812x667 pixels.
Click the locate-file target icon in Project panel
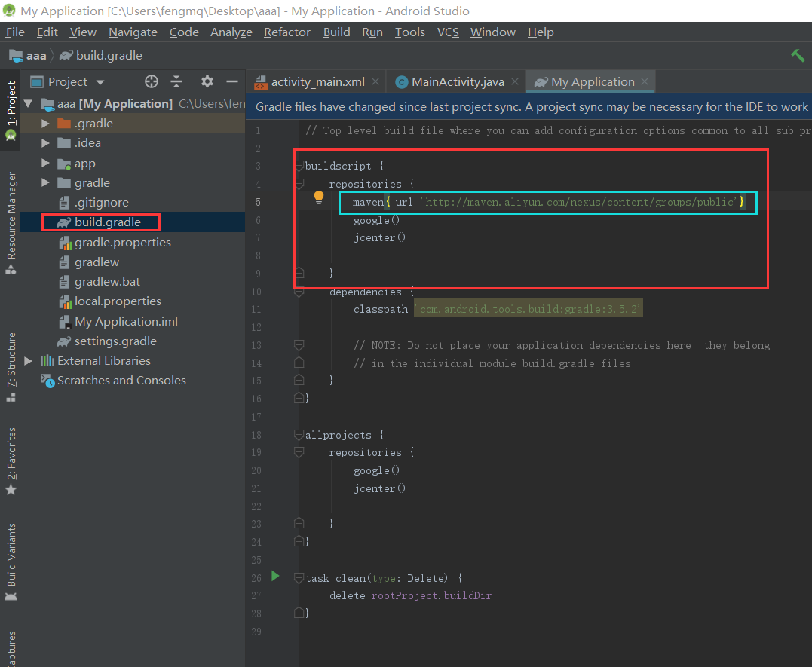coord(152,81)
